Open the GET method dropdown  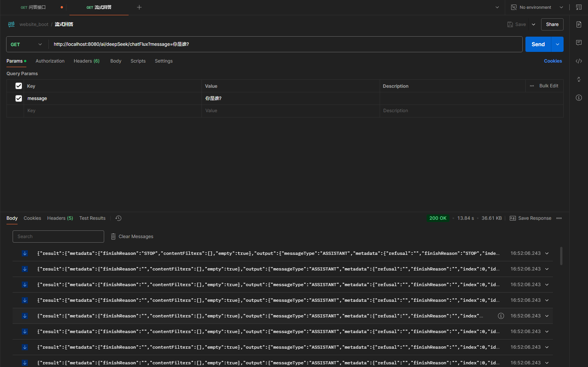(x=27, y=44)
